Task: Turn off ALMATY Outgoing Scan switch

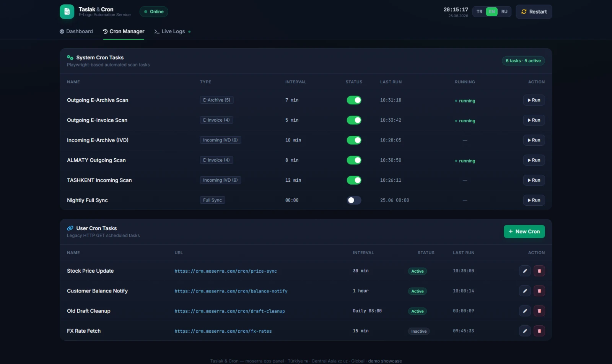Action: (x=354, y=160)
